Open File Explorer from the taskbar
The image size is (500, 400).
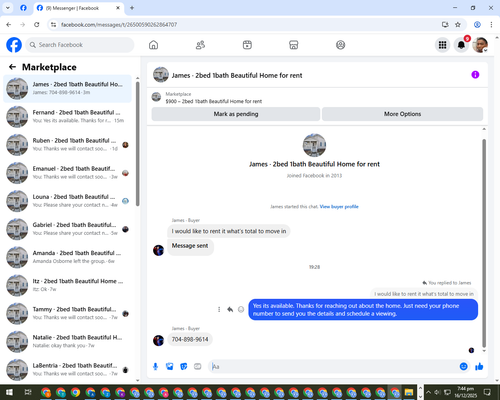click(409, 392)
